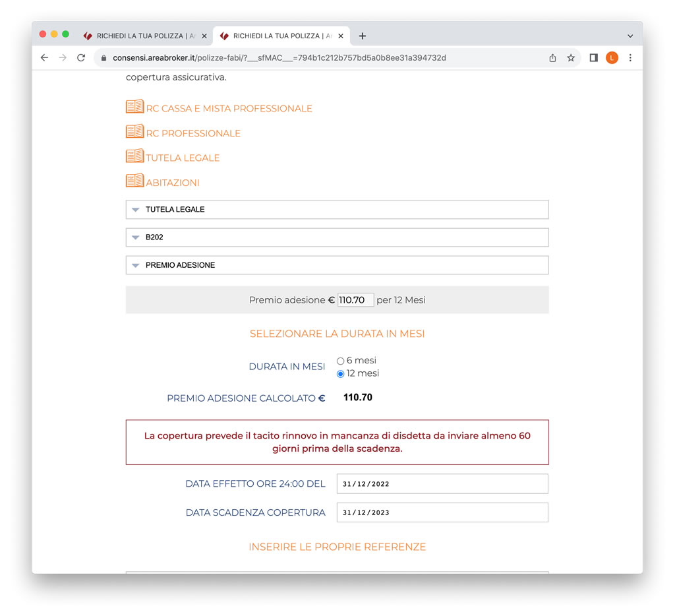Click the DURATA IN MESI label
The height and width of the screenshot is (616, 675).
287,367
